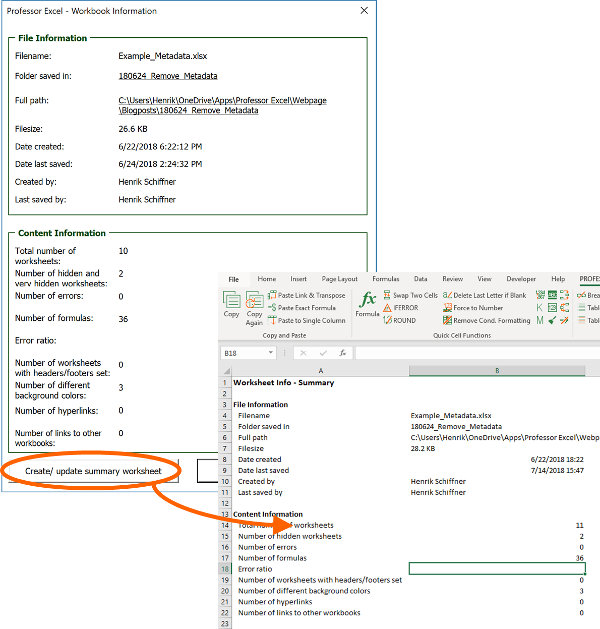
Task: Click the select-all corner of the sheet
Action: tap(226, 371)
